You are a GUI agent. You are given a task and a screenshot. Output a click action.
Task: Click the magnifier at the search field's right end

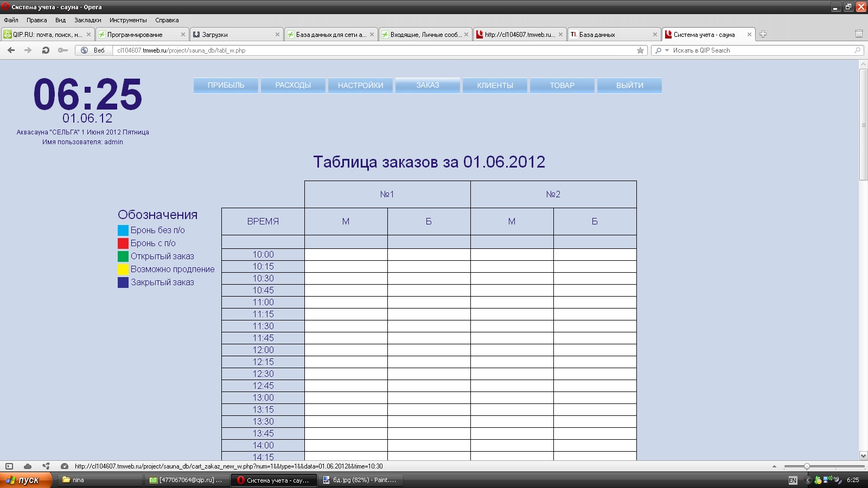(858, 50)
